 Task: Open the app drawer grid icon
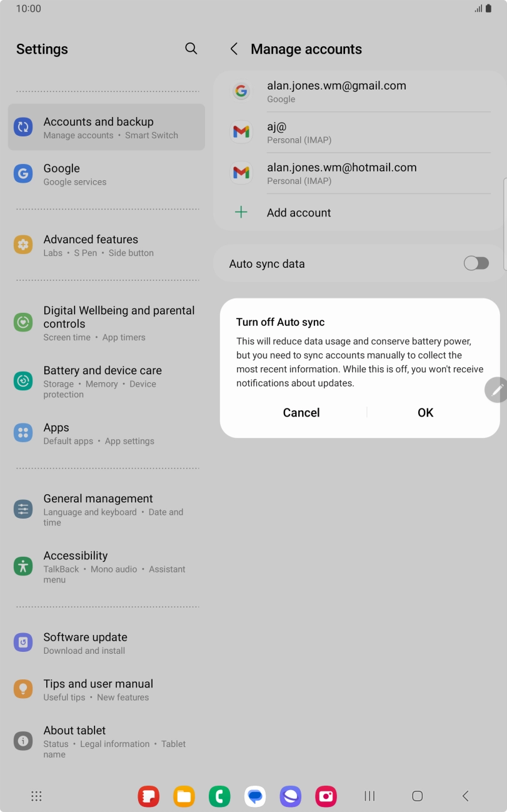[x=36, y=796]
